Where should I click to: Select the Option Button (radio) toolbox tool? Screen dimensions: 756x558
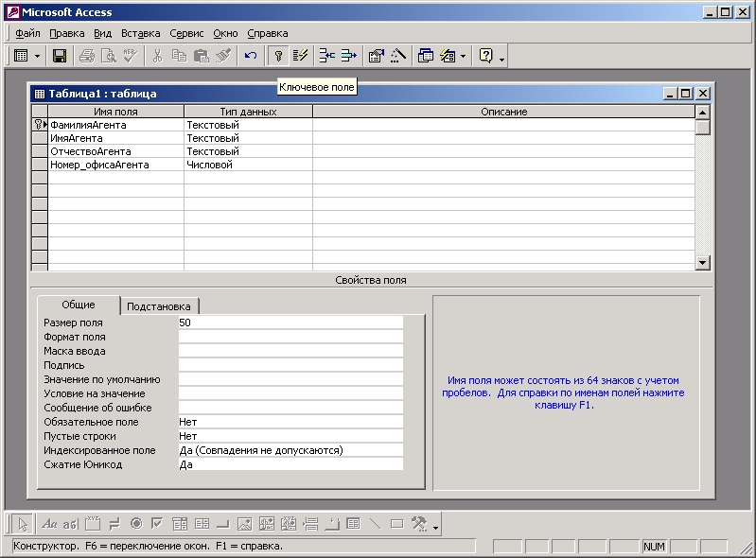click(x=136, y=524)
